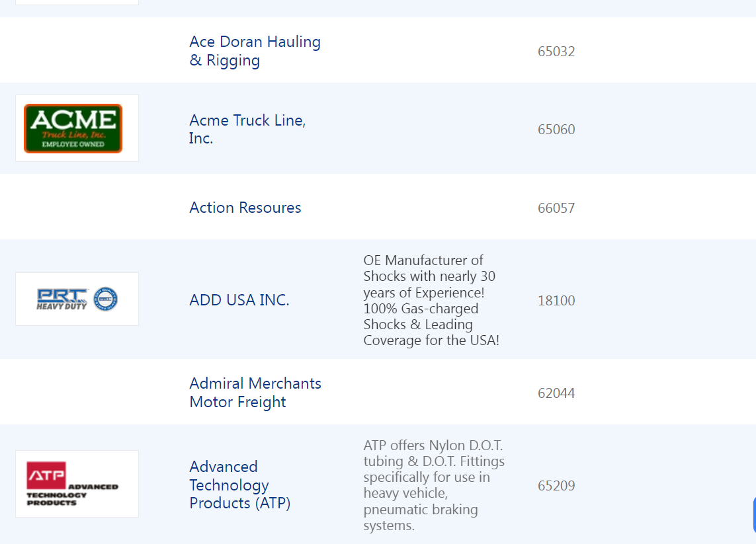Click booth number 18100

[556, 301]
